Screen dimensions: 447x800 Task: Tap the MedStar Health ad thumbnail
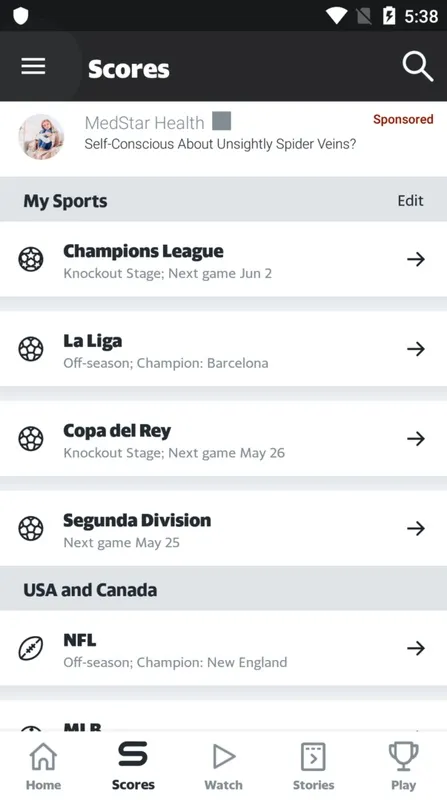[x=41, y=136]
